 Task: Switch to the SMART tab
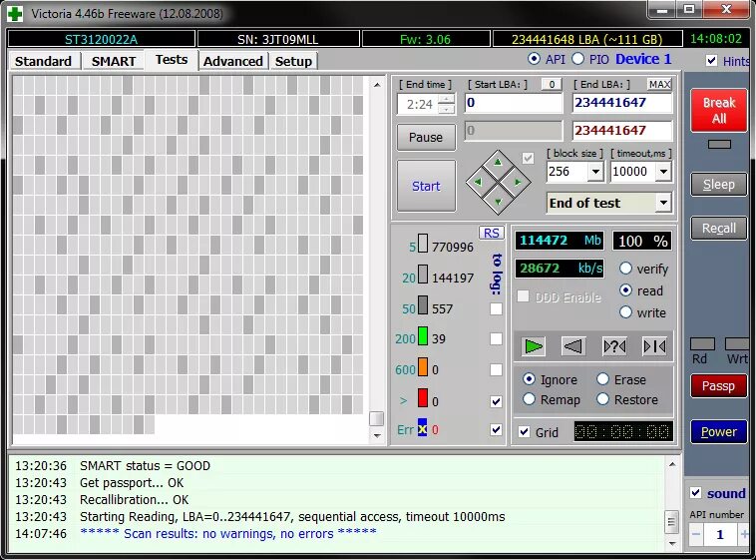(114, 61)
